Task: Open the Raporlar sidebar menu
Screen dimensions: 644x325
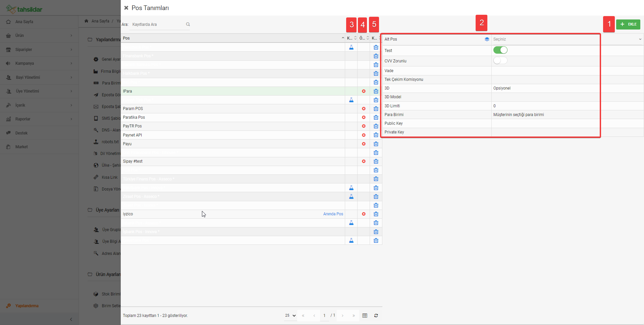Action: point(39,119)
